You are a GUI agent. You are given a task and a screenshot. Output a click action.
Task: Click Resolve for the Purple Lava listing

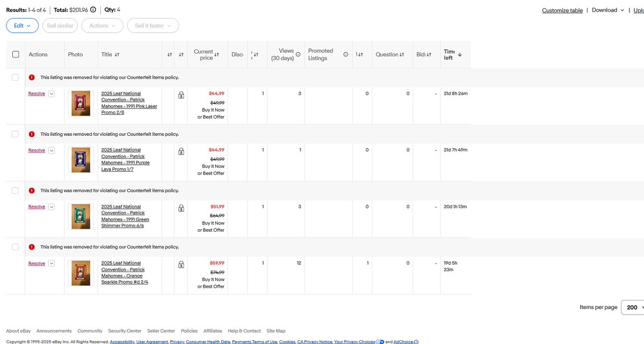[x=36, y=150]
